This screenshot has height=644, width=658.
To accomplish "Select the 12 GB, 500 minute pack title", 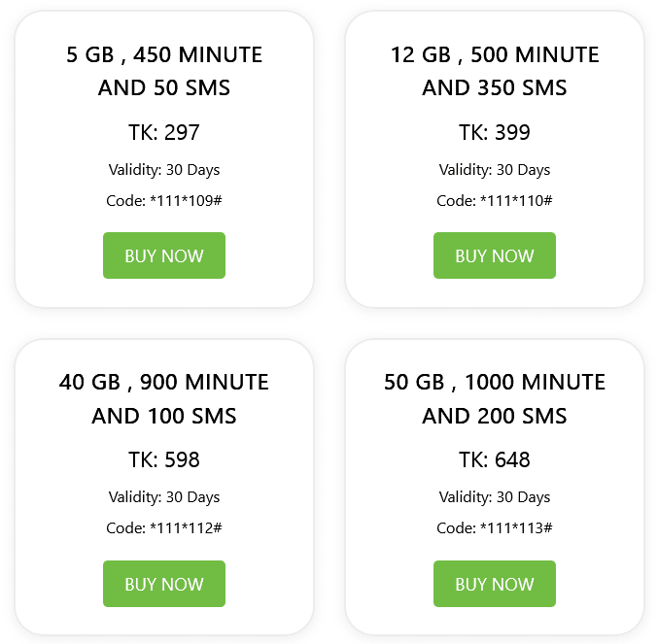I will point(495,71).
